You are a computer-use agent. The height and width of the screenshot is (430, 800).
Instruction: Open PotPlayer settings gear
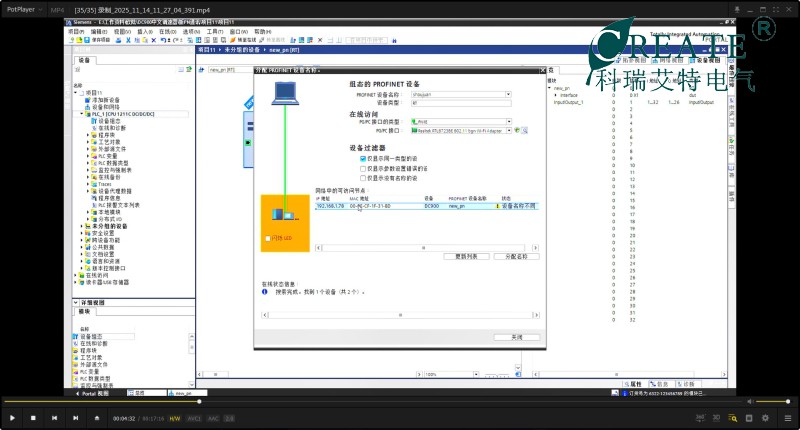tap(765, 418)
